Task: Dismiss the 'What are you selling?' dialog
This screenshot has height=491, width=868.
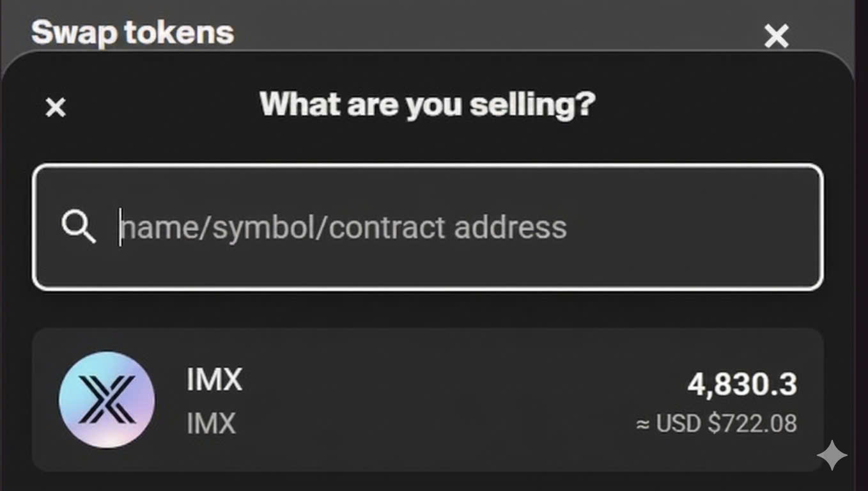Action: (x=56, y=107)
